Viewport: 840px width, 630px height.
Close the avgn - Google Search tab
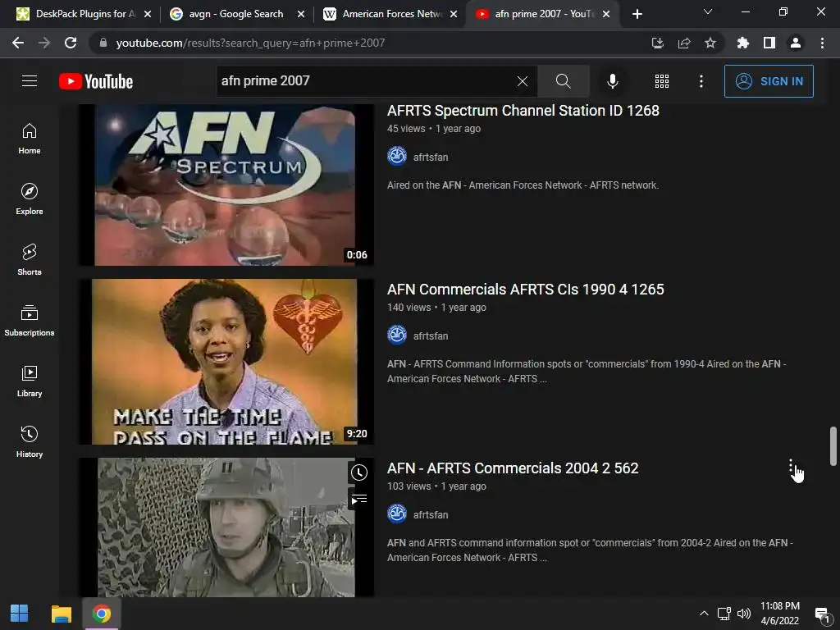tap(301, 14)
